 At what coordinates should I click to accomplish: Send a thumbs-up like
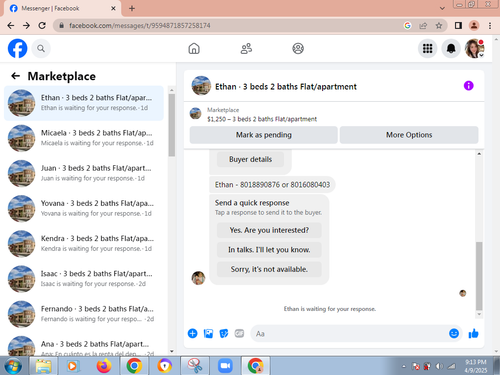tap(473, 333)
